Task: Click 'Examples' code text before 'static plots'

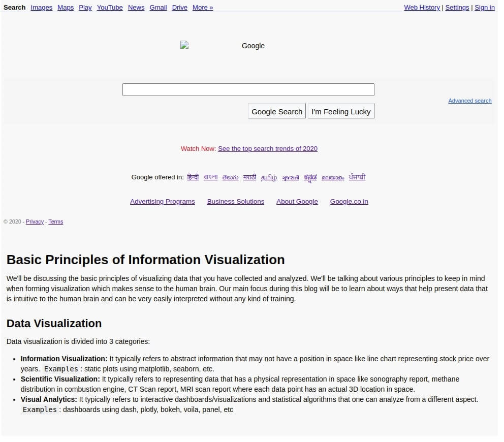Action: [x=61, y=369]
